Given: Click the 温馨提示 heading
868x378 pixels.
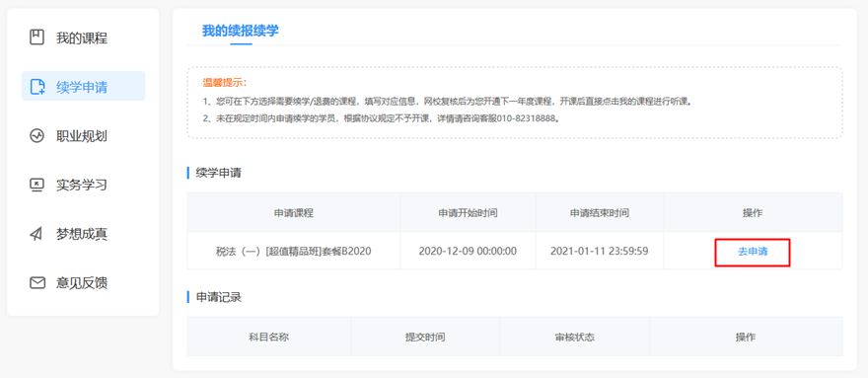Looking at the screenshot, I should [x=225, y=83].
